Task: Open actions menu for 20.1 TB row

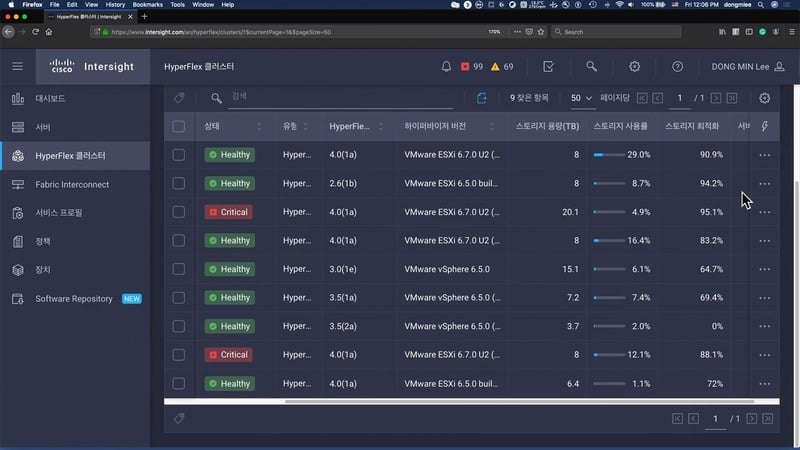Action: pos(764,212)
